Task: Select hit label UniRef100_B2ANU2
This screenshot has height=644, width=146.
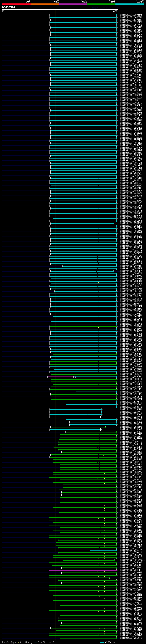Action: 131,572
